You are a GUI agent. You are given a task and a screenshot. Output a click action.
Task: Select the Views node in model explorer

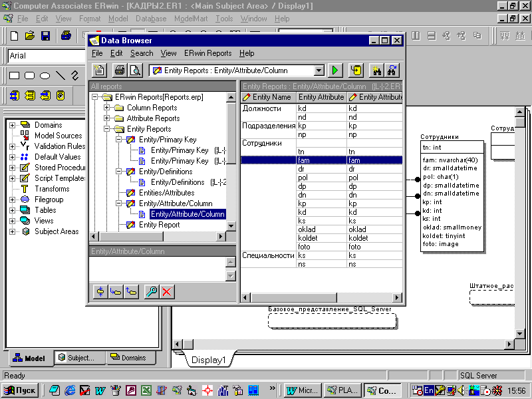tap(44, 221)
